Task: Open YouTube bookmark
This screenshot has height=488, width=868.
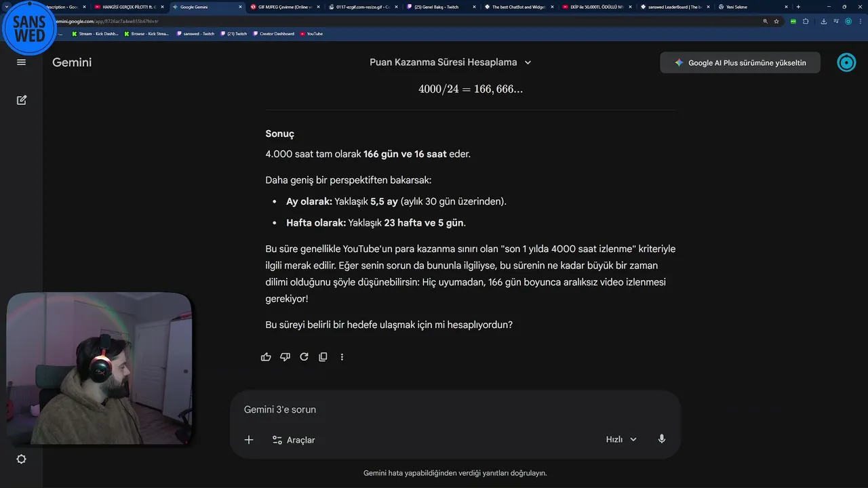Action: 311,33
